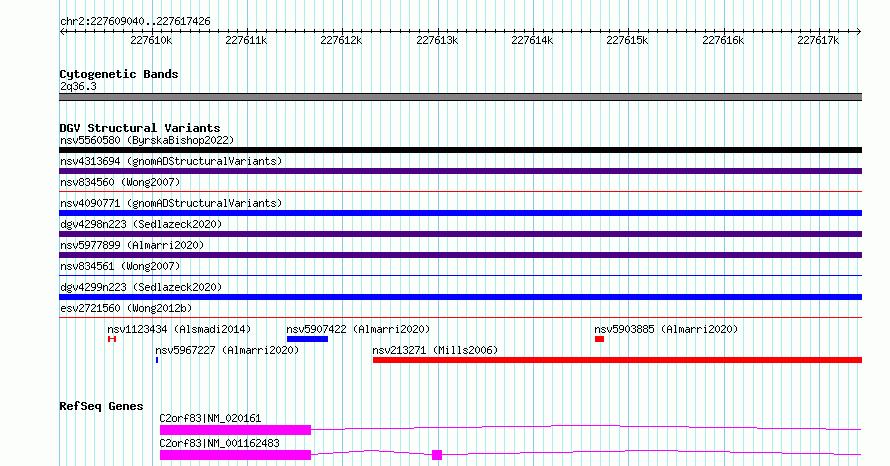
Task: Open the nsv834560 (Wong2007) variant label
Action: tap(120, 182)
